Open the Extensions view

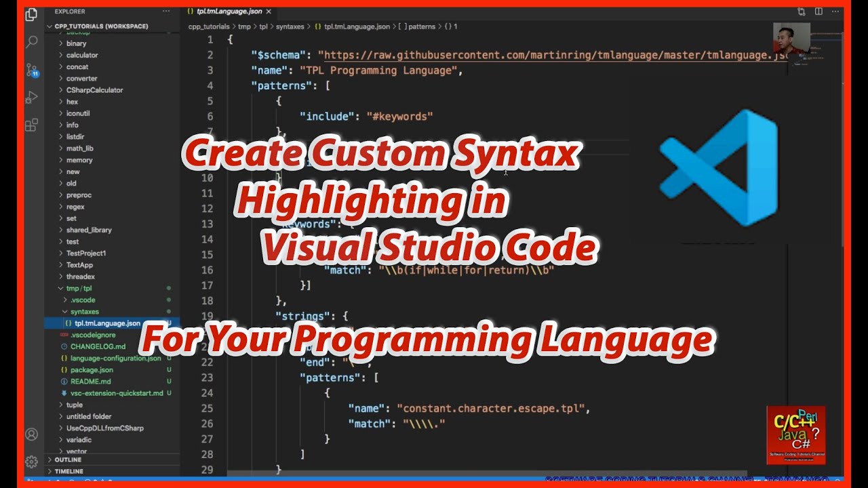(x=31, y=125)
